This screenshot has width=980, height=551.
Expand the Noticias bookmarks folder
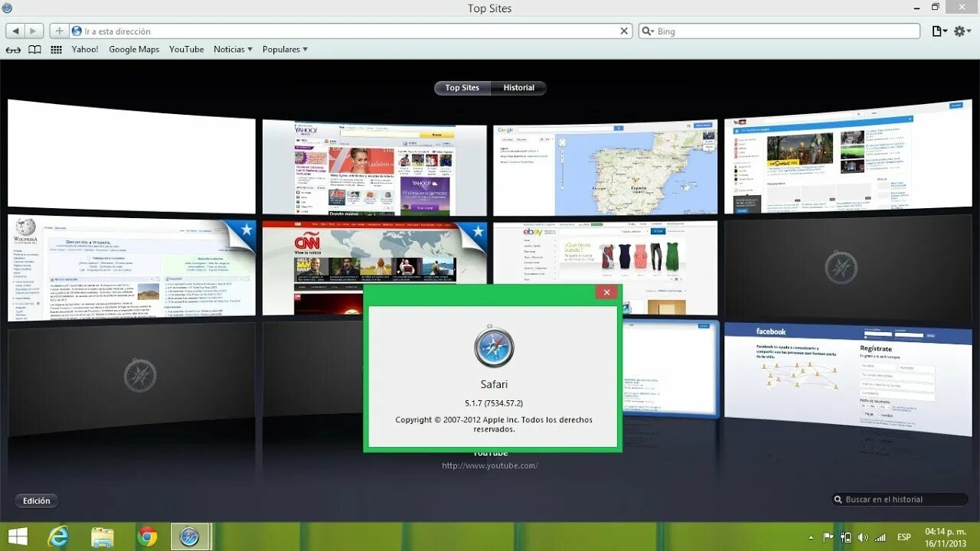click(x=233, y=50)
